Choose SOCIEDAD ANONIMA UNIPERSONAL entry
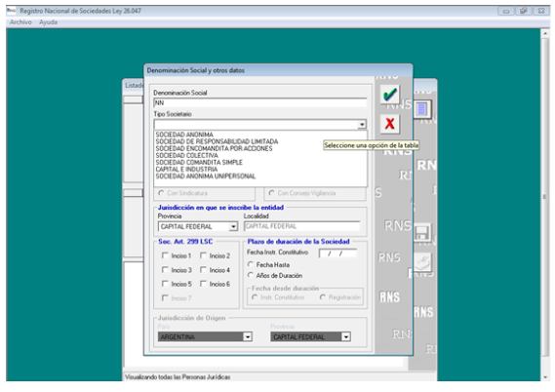 coord(205,176)
